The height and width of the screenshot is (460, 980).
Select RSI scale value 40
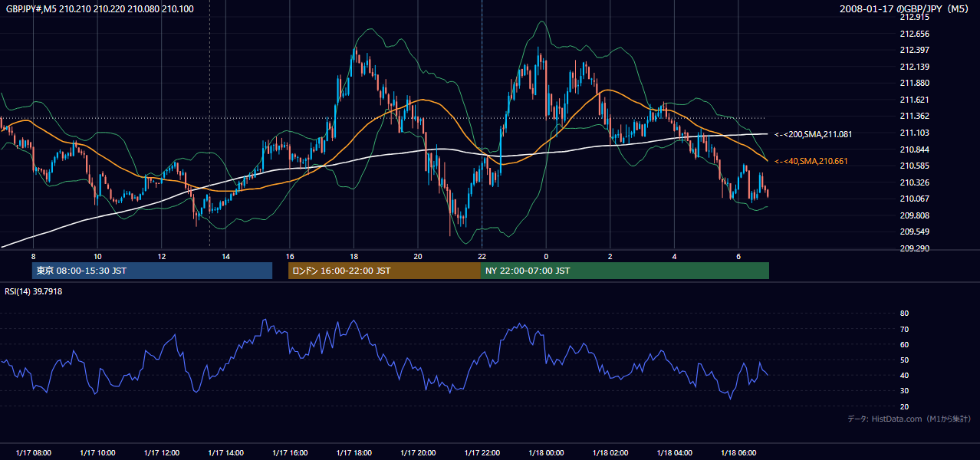click(x=904, y=376)
